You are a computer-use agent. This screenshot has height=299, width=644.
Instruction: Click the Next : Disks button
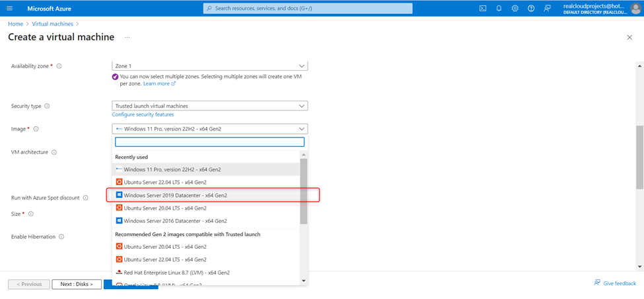(x=77, y=284)
